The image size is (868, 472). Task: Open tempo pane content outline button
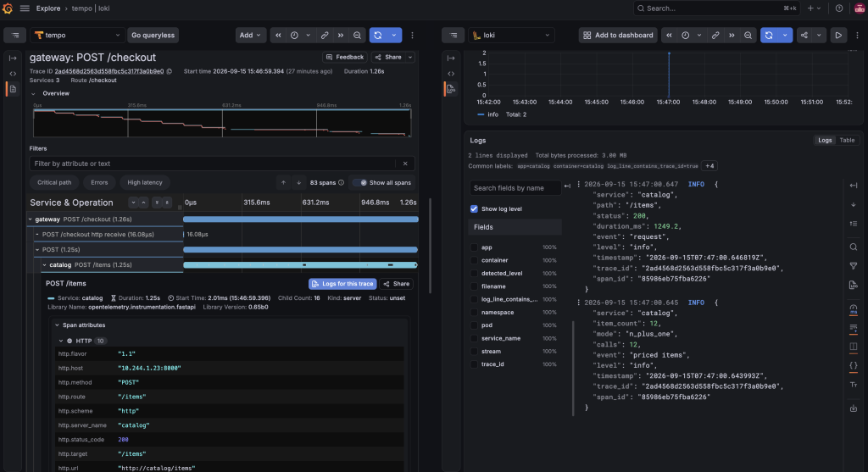15,35
